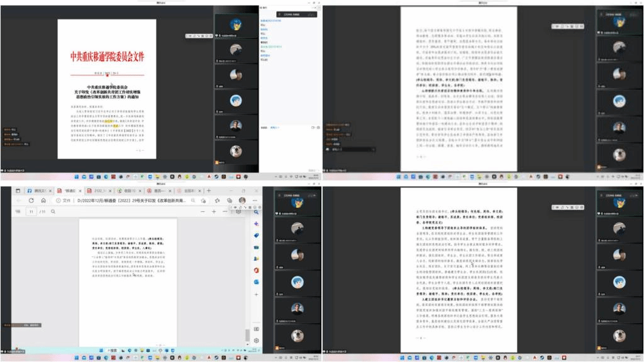Open the Office icon in Edge sidebar

click(x=257, y=270)
